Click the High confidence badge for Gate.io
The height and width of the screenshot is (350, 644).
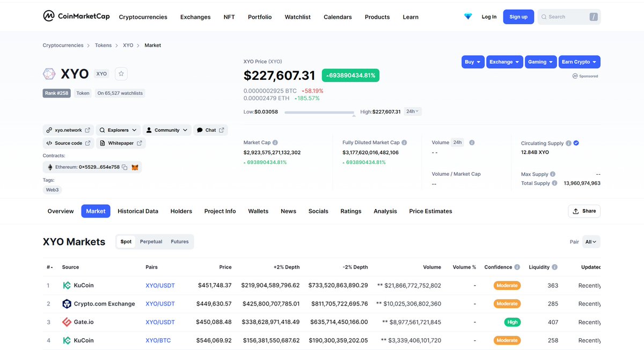(x=513, y=322)
